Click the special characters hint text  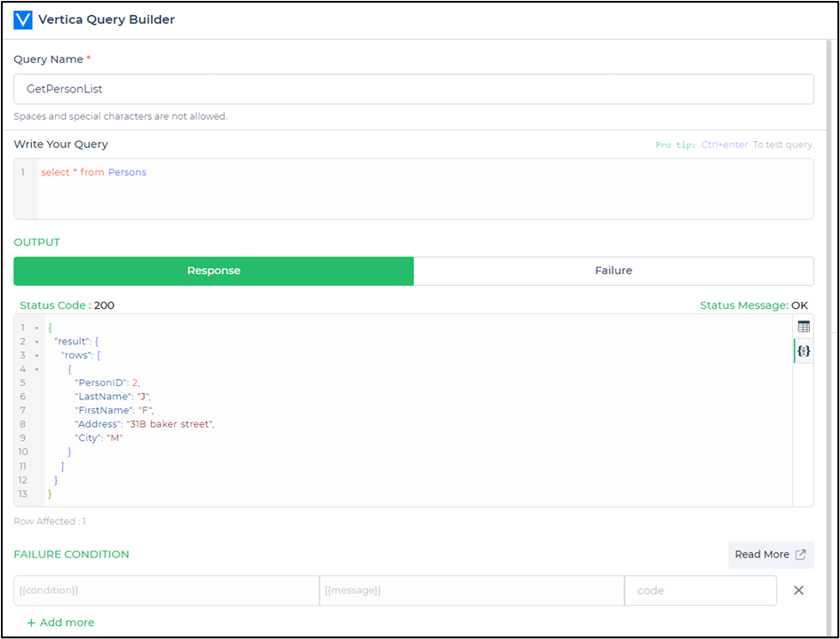pyautogui.click(x=121, y=116)
